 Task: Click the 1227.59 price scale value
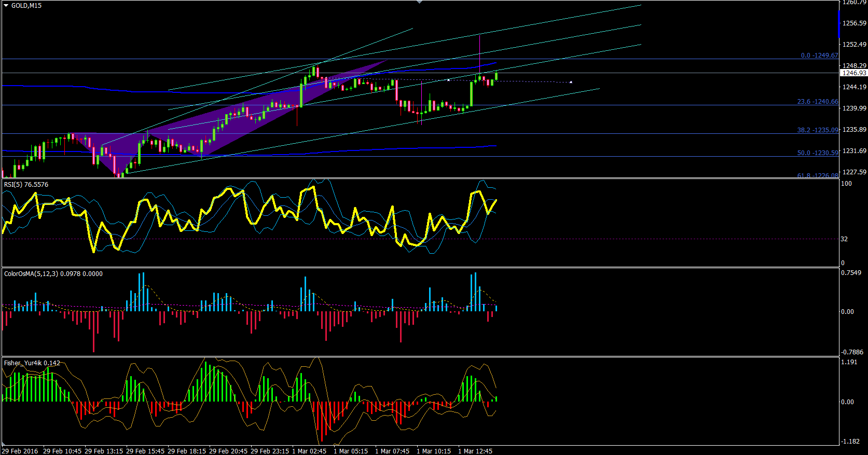pos(855,172)
